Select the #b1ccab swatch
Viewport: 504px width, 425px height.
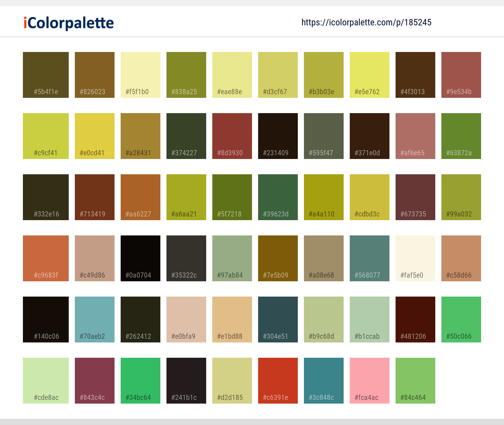pos(370,320)
